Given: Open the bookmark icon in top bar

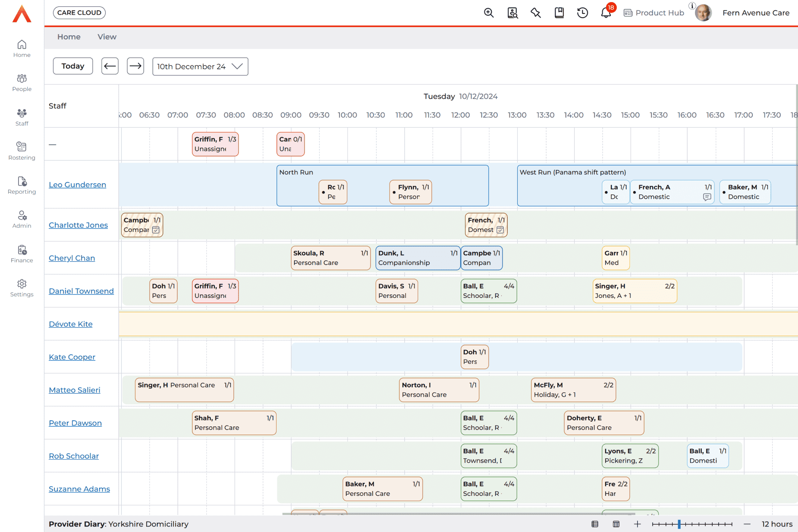Looking at the screenshot, I should point(559,13).
